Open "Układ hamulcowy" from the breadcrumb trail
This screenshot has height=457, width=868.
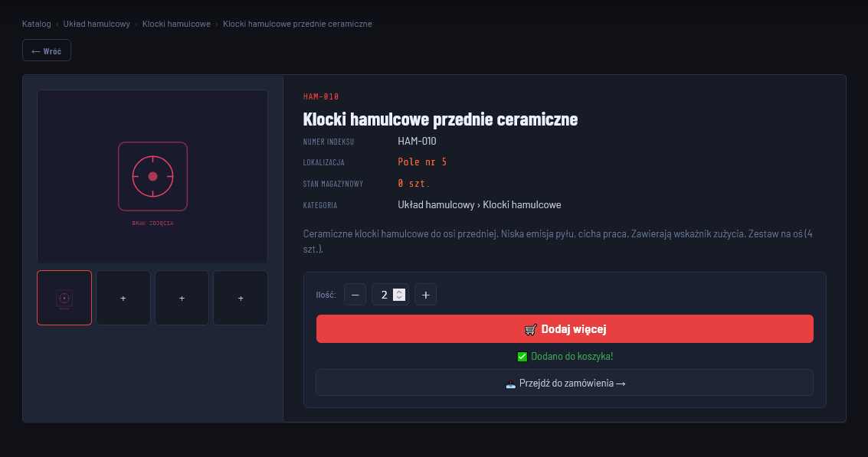pos(95,24)
